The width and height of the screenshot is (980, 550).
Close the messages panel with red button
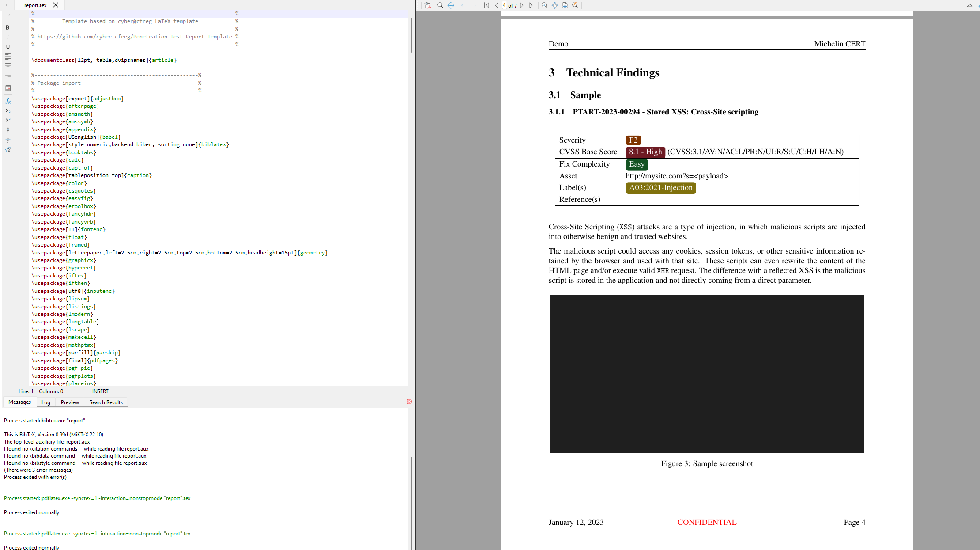point(409,402)
